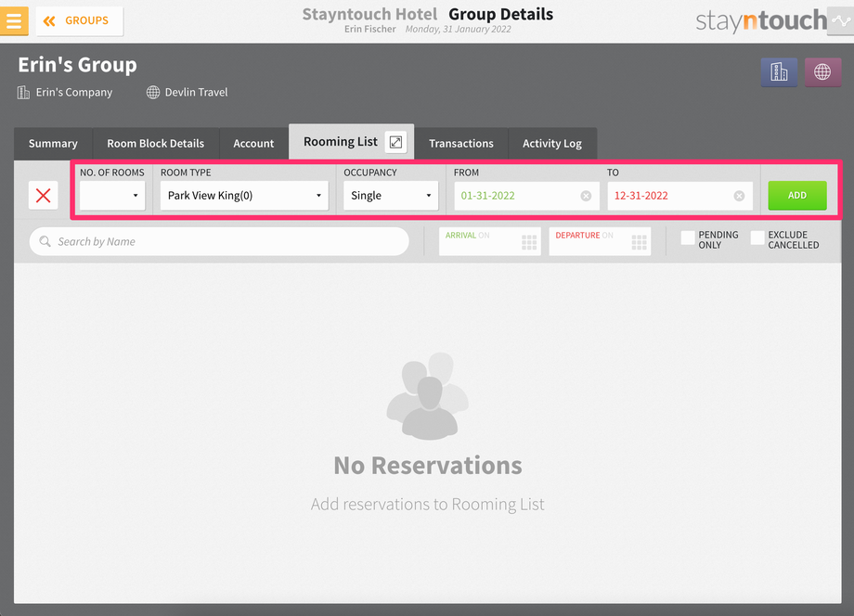Clear the From date value
Viewport: 854px width, 616px height.
pyautogui.click(x=586, y=196)
